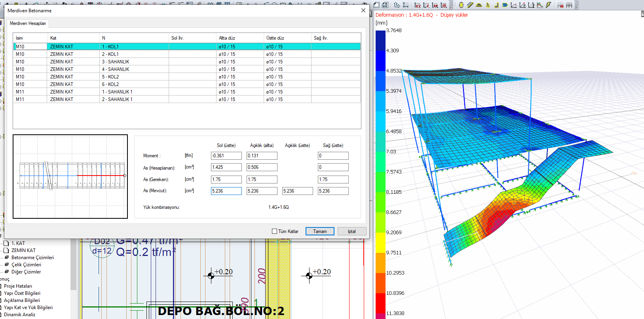
Task: Confirm with the Tamam button
Action: (320, 231)
